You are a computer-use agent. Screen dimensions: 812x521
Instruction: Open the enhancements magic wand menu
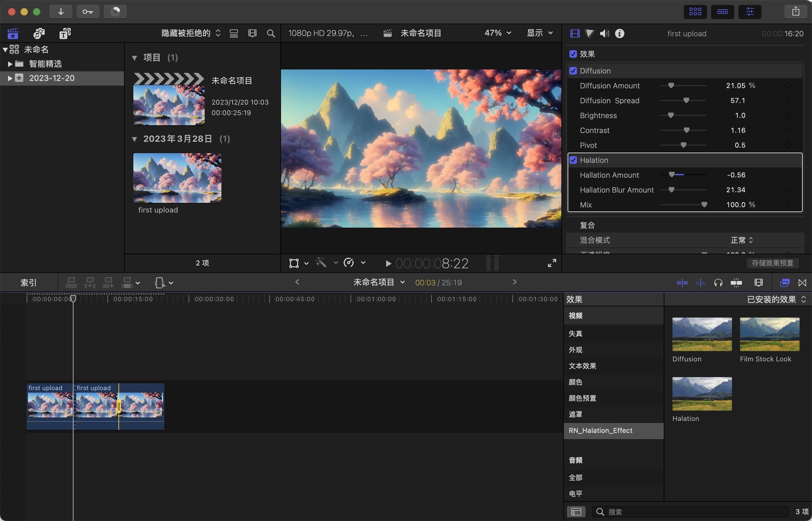point(326,263)
